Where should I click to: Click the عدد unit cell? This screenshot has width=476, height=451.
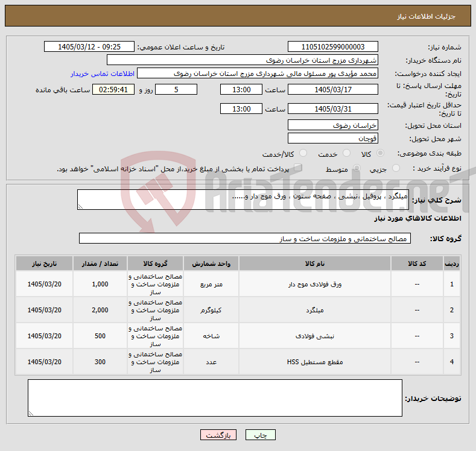[x=211, y=362]
